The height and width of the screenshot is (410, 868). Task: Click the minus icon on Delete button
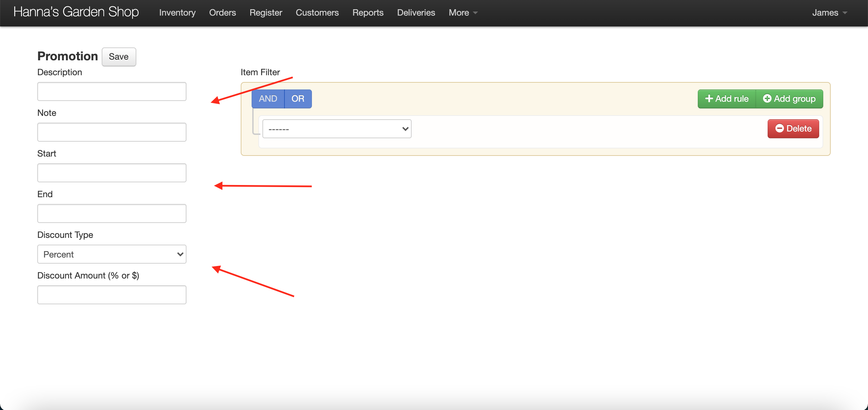780,128
